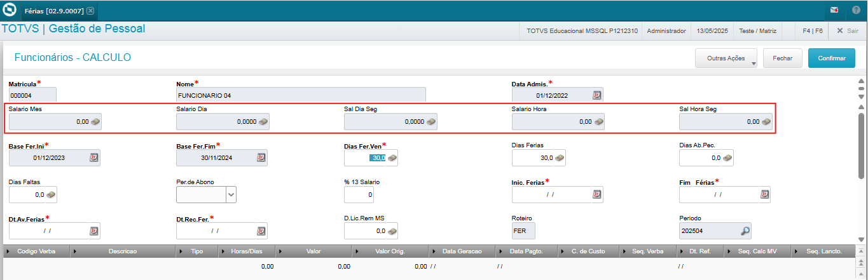
Task: Open calculator for Dias Fer.Ven field
Action: [392, 157]
